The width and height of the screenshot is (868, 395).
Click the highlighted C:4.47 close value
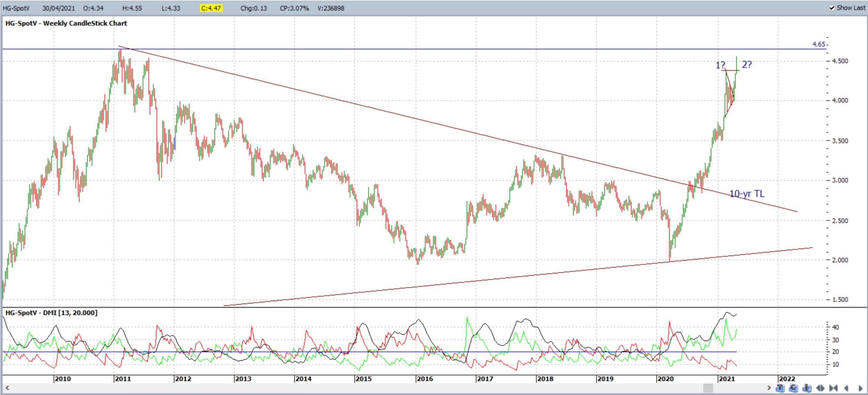tap(211, 8)
